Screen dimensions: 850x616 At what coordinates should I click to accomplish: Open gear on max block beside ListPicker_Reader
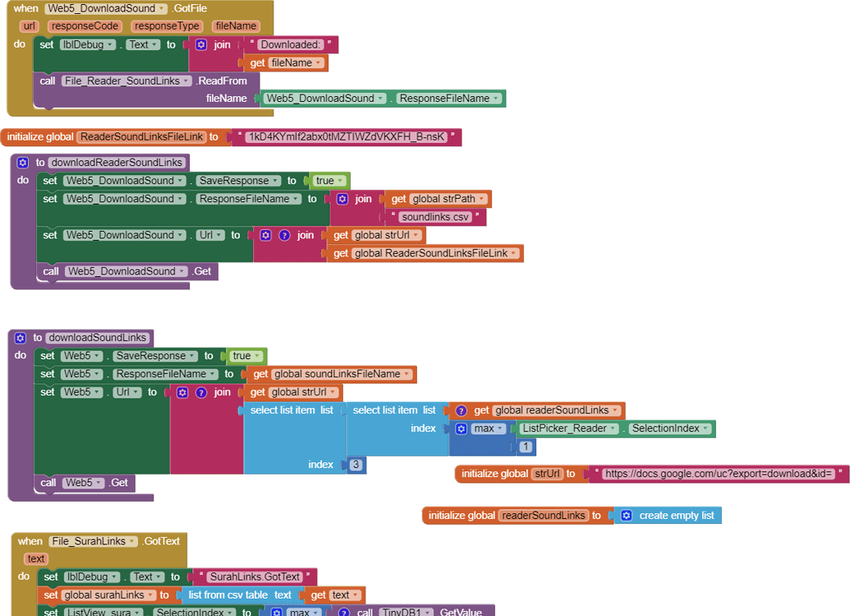click(462, 429)
